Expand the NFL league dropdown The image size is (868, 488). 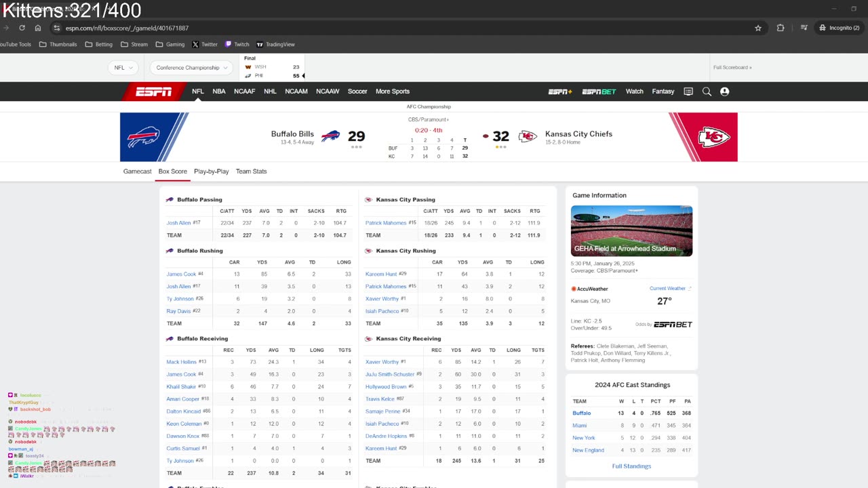(123, 68)
